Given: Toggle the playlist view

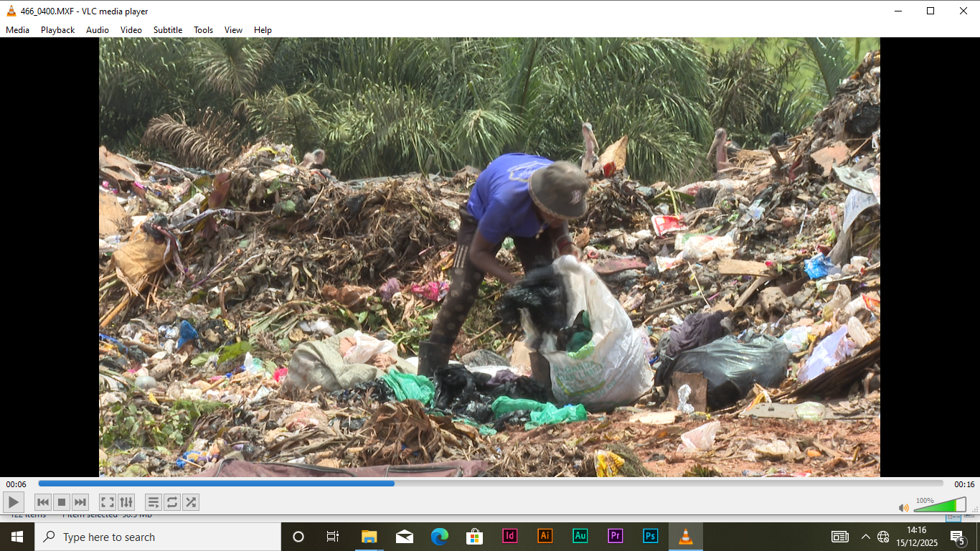Looking at the screenshot, I should [x=153, y=502].
